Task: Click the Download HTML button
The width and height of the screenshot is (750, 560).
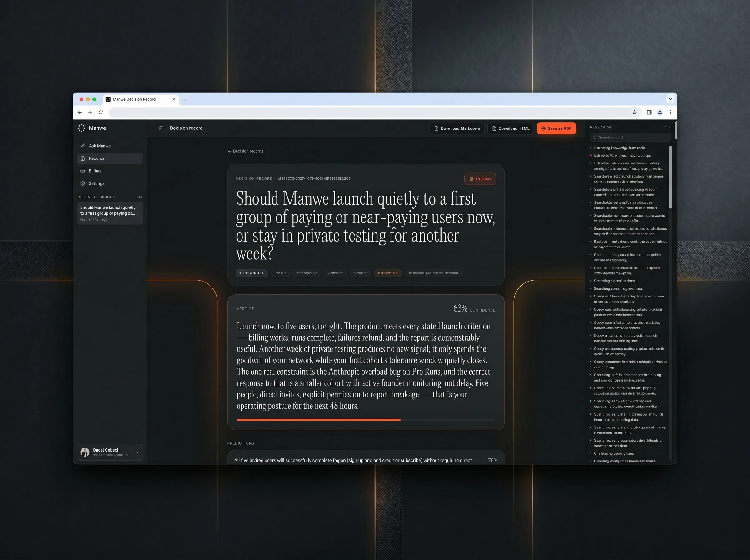Action: click(510, 128)
